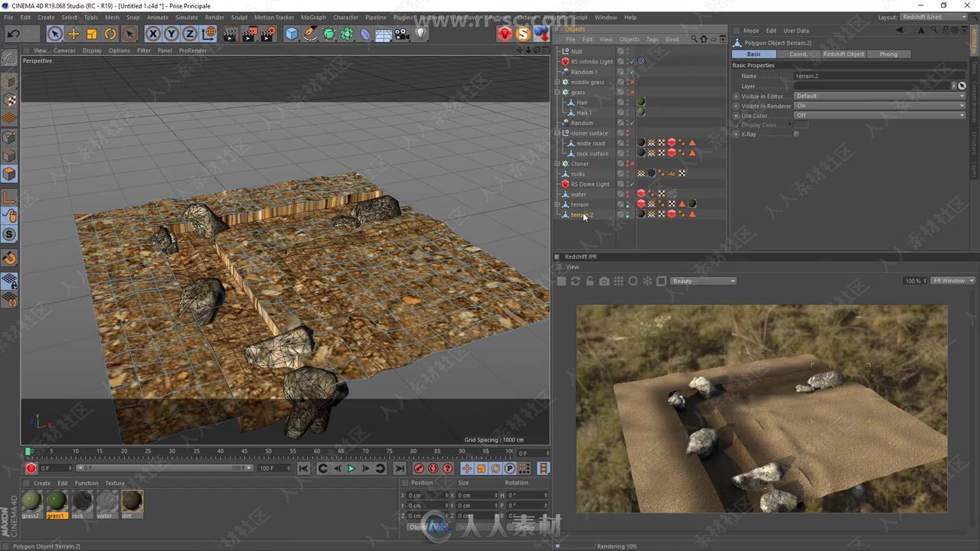Image resolution: width=980 pixels, height=551 pixels.
Task: Click the Undo arrow icon
Action: 13,34
